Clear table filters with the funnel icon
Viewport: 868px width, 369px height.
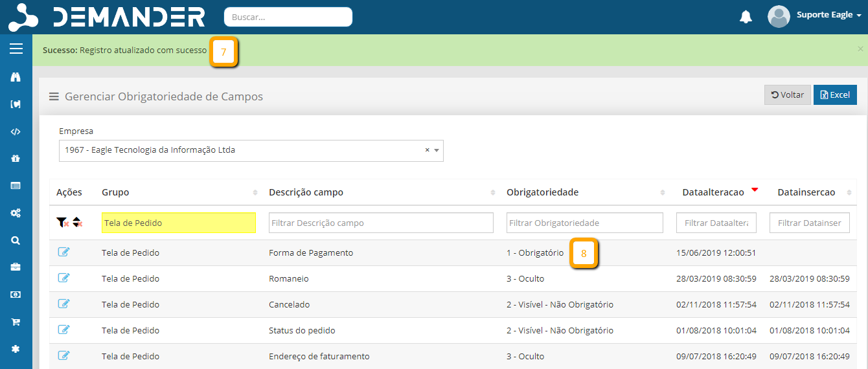[62, 223]
